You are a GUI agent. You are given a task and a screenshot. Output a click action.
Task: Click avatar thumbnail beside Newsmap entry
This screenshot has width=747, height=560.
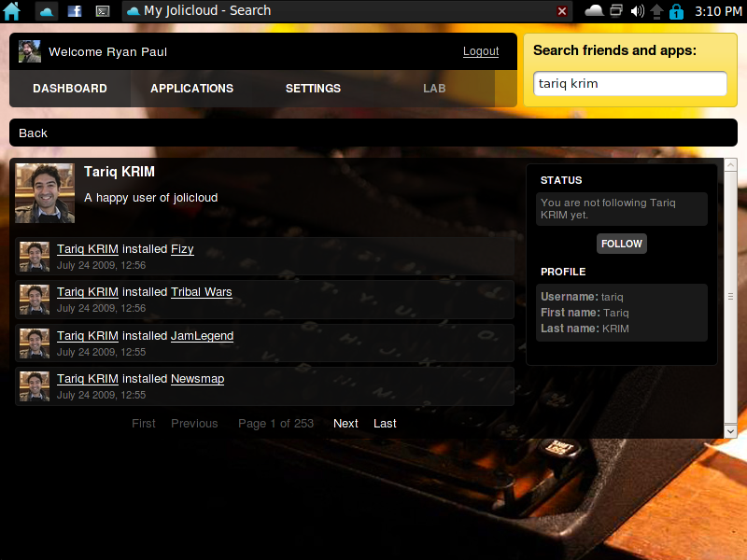click(x=35, y=386)
